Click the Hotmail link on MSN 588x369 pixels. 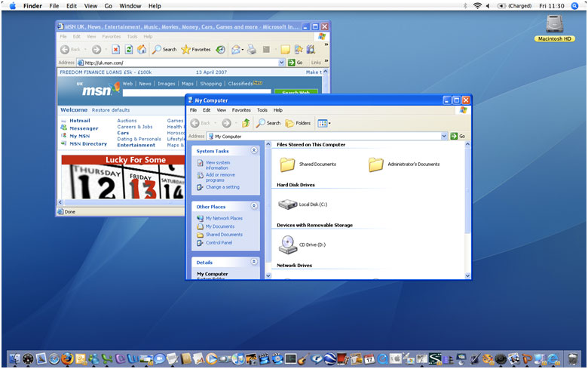tap(79, 121)
